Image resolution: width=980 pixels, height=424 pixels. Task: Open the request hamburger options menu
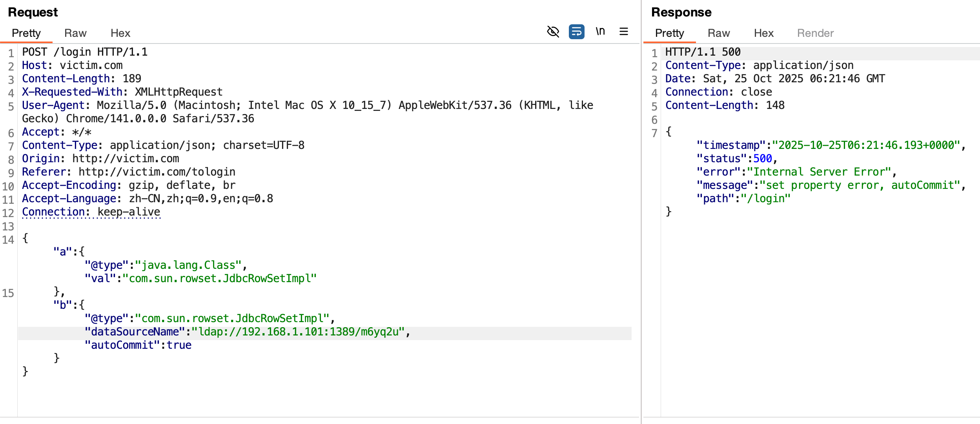[x=623, y=32]
